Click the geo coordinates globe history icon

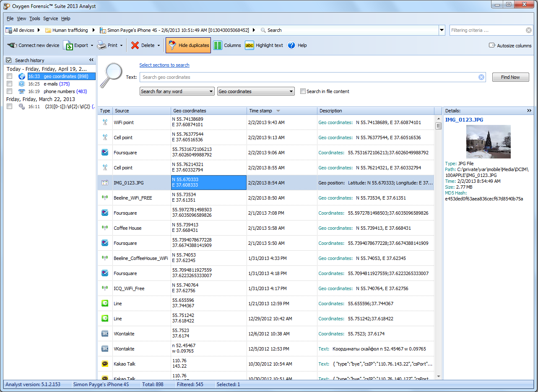point(22,76)
